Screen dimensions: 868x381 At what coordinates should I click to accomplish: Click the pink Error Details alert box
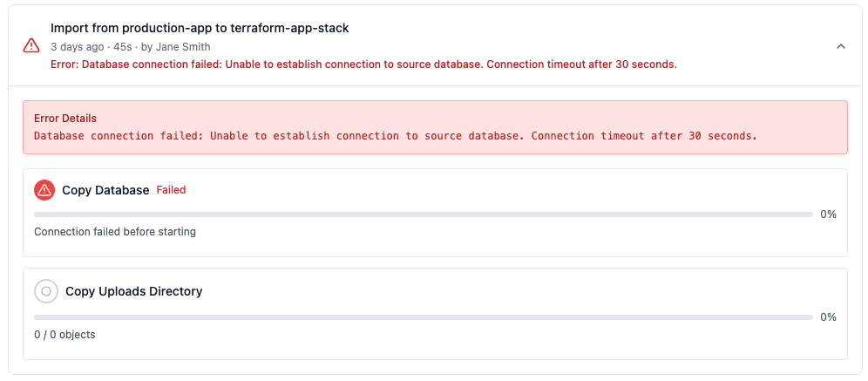click(x=435, y=127)
